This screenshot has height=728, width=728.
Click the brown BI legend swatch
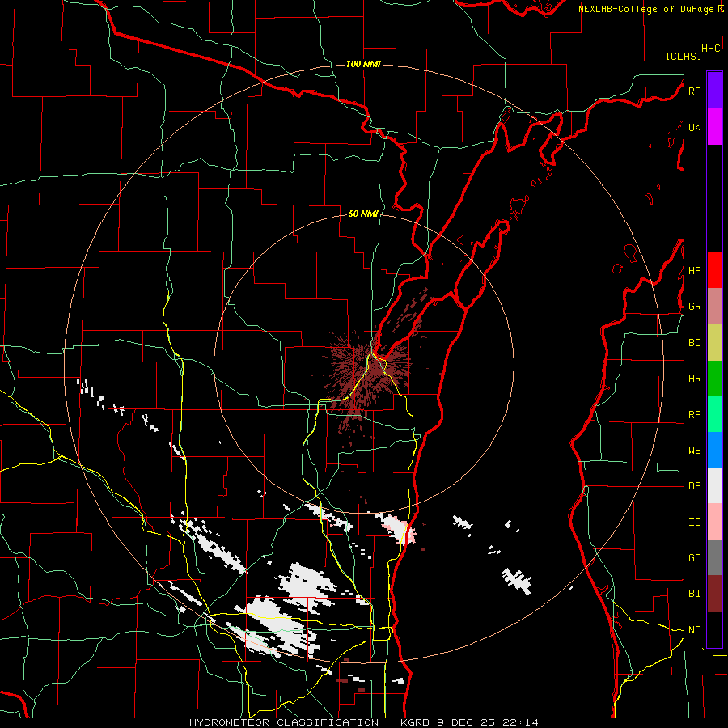click(x=714, y=594)
